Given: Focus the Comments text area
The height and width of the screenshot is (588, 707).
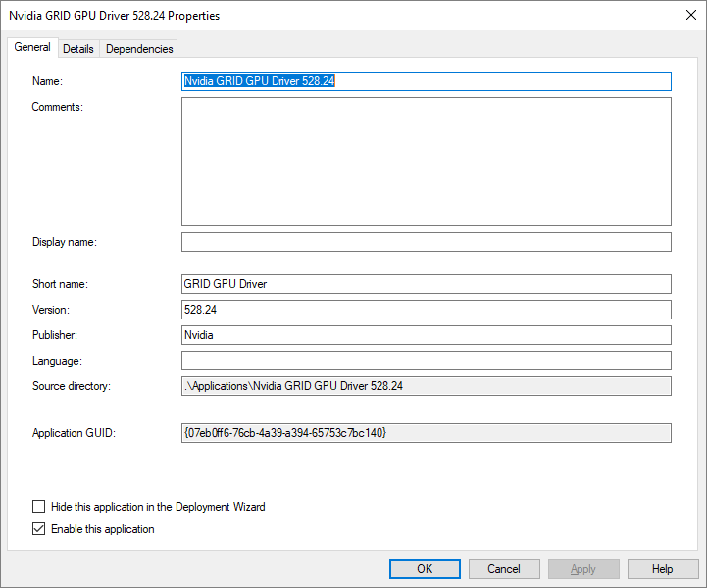Looking at the screenshot, I should point(426,162).
